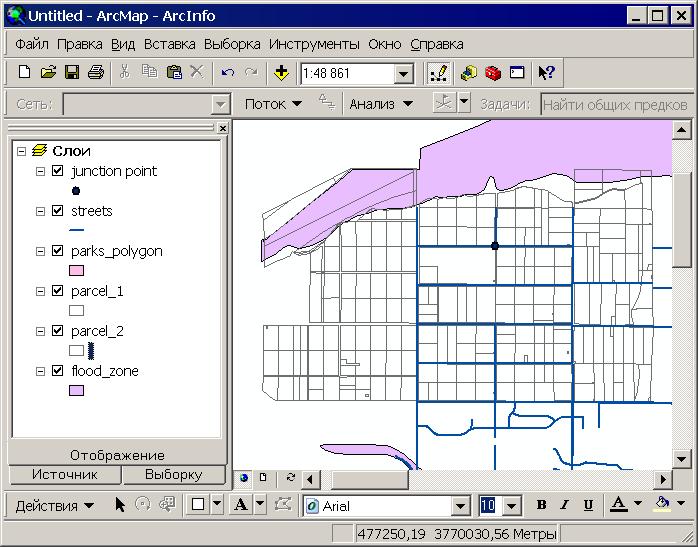Open the Вставка menu

point(170,44)
